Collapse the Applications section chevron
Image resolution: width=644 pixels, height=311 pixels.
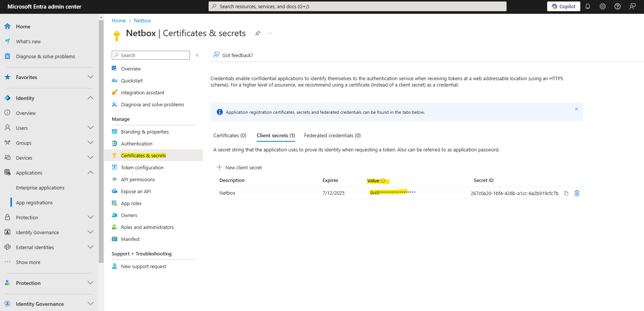91,172
